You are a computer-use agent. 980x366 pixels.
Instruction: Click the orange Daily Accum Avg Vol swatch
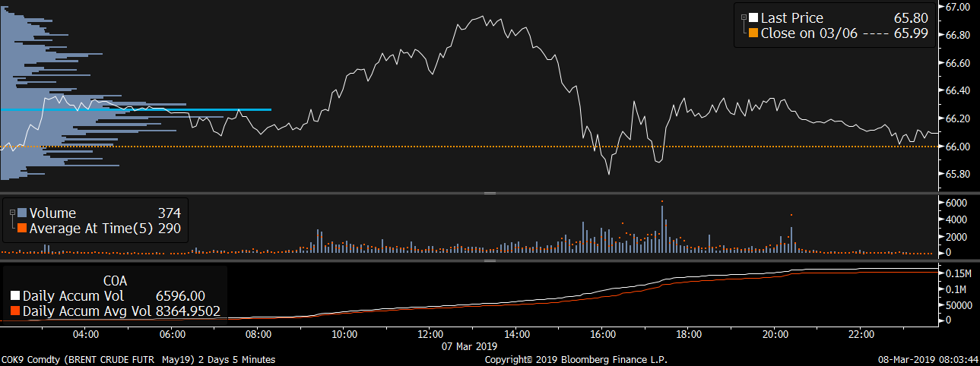click(16, 311)
